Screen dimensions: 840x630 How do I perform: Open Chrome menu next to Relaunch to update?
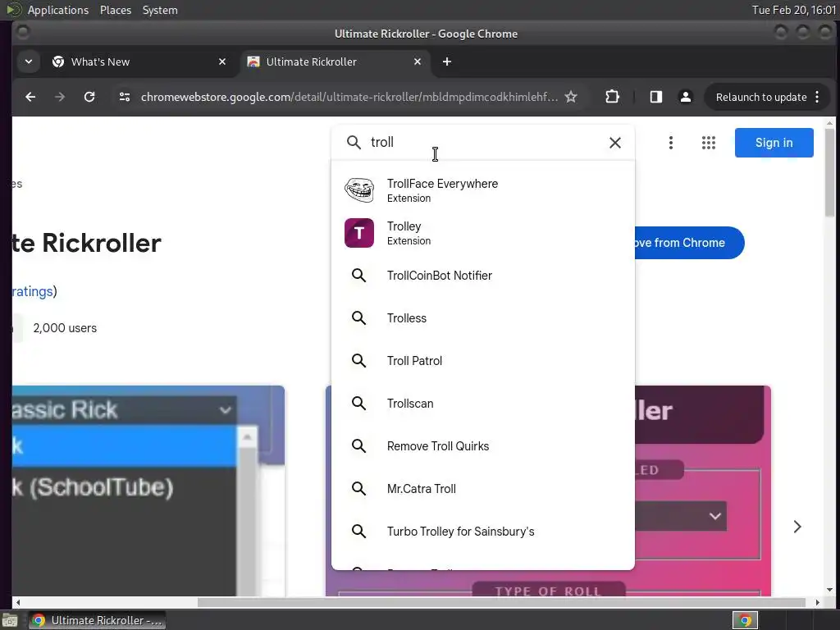pyautogui.click(x=817, y=97)
